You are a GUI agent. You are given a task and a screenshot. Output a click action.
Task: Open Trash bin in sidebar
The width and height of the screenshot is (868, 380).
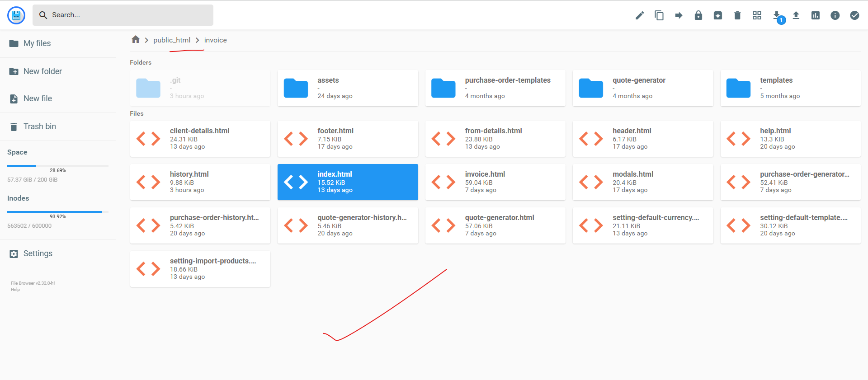coord(40,127)
